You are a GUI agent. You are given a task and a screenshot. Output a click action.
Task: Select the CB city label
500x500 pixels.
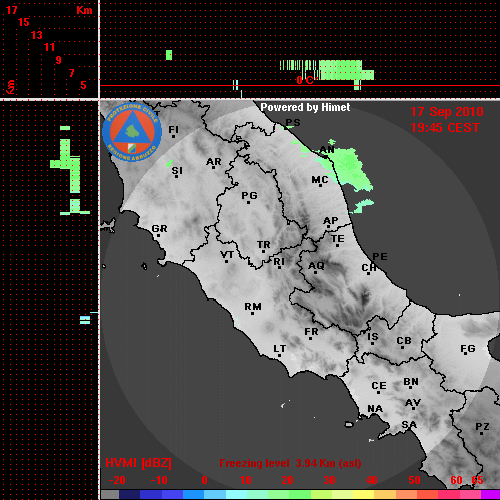pyautogui.click(x=404, y=341)
